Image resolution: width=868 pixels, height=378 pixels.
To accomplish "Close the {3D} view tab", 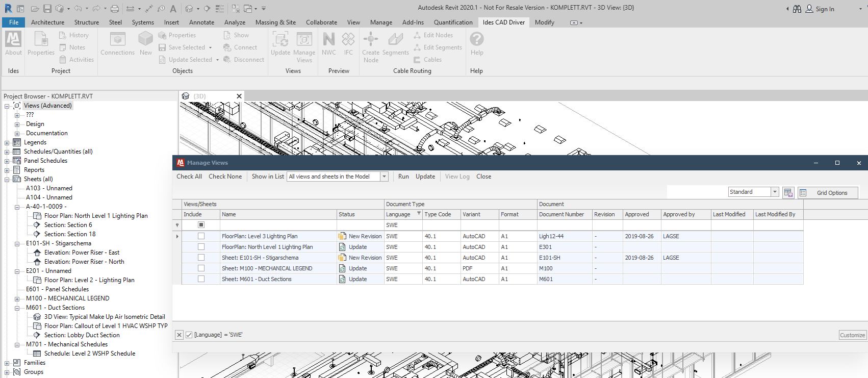I will click(239, 96).
